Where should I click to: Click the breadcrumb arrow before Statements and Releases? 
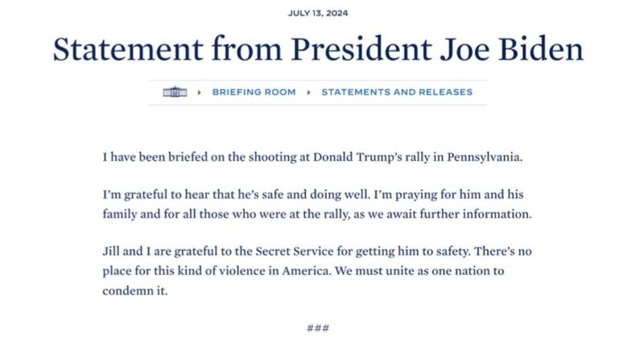pos(308,93)
